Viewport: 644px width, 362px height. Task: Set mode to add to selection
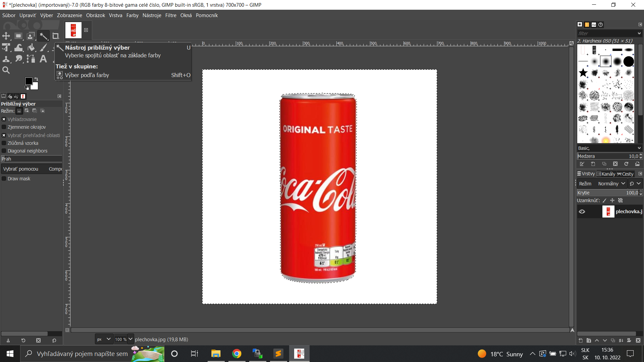[27, 111]
